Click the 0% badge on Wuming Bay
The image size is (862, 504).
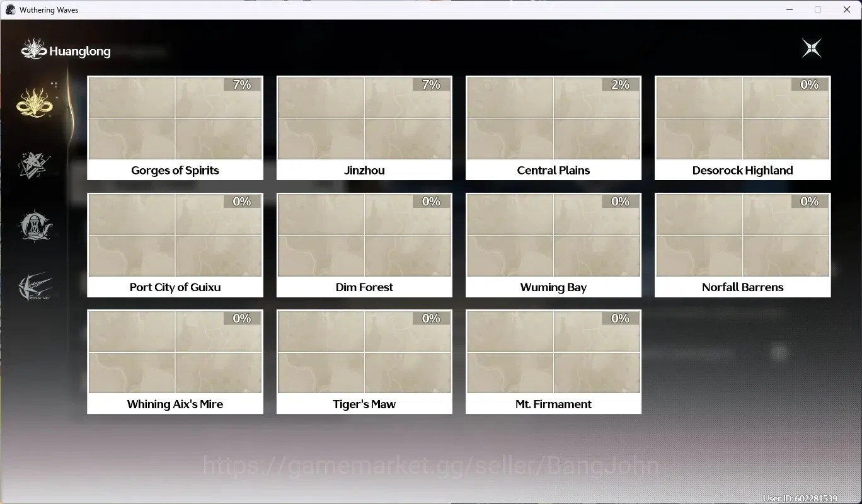tap(620, 202)
